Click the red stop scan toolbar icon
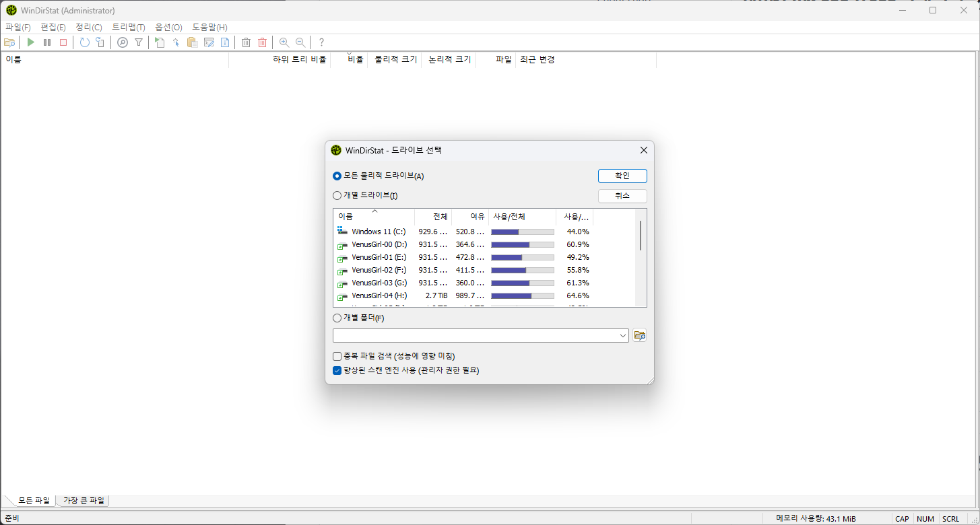980x525 pixels. click(63, 42)
